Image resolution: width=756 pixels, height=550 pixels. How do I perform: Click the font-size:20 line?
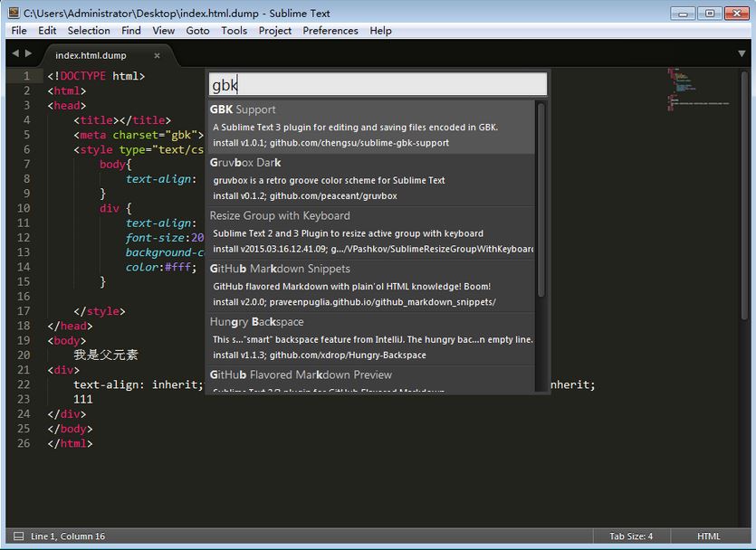tap(165, 237)
